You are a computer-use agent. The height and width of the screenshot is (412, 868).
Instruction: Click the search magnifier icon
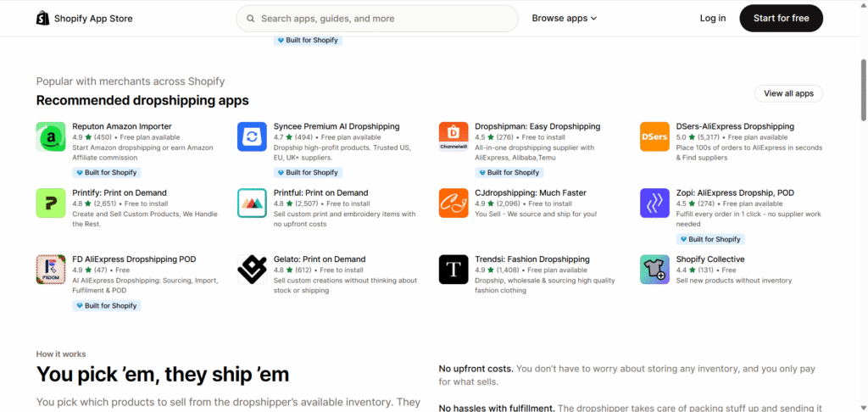click(251, 19)
